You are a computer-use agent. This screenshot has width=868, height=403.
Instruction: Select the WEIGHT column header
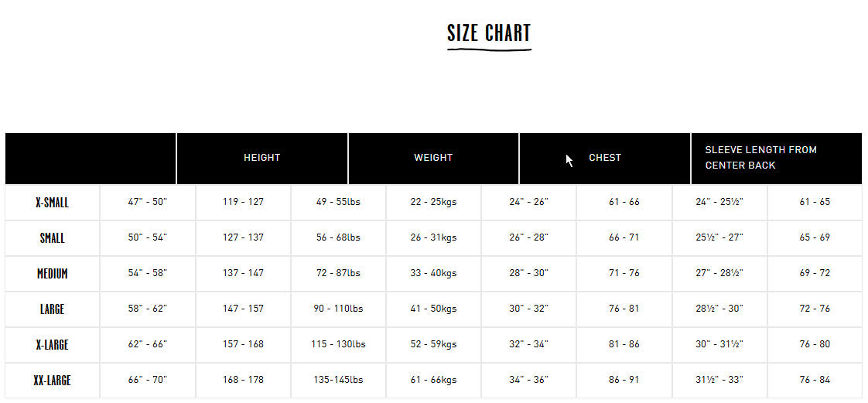tap(433, 158)
